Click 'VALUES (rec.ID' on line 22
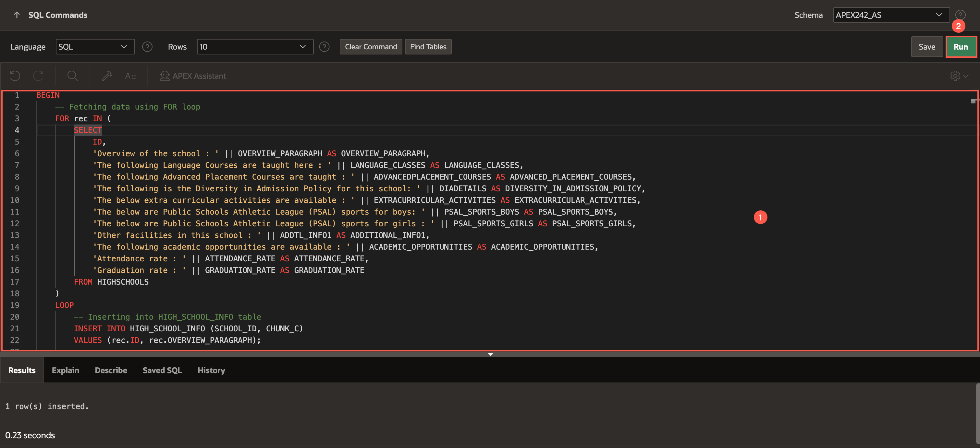The height and width of the screenshot is (448, 980). coord(106,340)
